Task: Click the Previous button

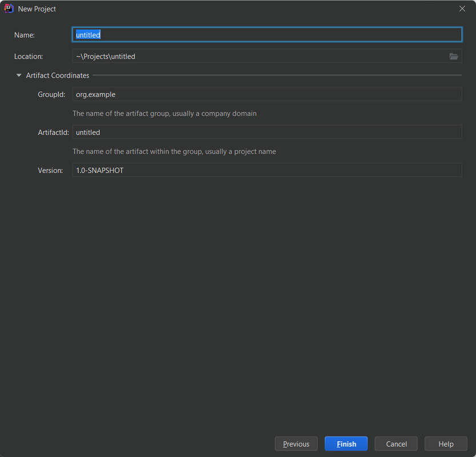Action: click(296, 443)
